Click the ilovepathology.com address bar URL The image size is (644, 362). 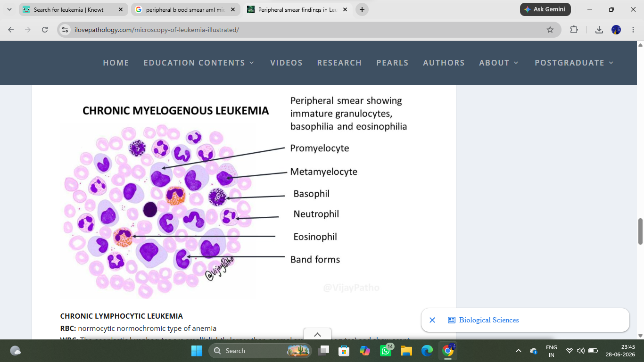[157, 30]
